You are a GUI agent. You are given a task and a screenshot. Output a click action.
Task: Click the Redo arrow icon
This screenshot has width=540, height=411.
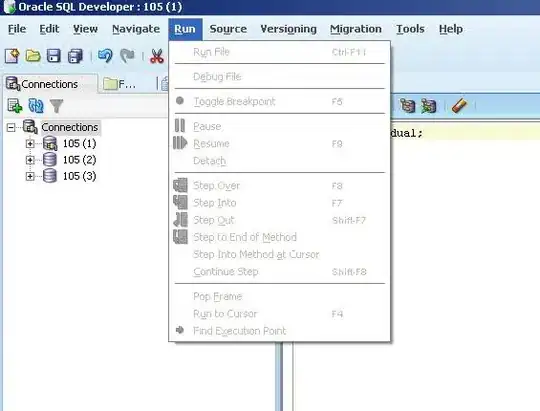click(127, 56)
